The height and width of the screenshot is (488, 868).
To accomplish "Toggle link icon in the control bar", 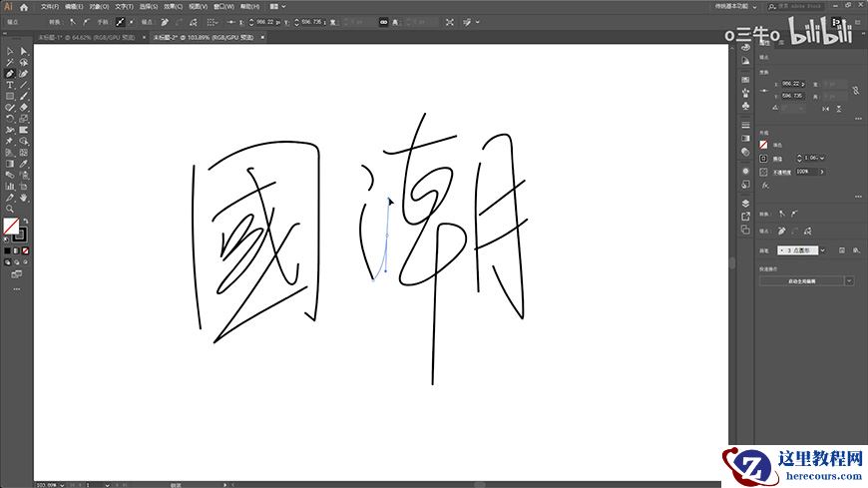I will tap(383, 22).
